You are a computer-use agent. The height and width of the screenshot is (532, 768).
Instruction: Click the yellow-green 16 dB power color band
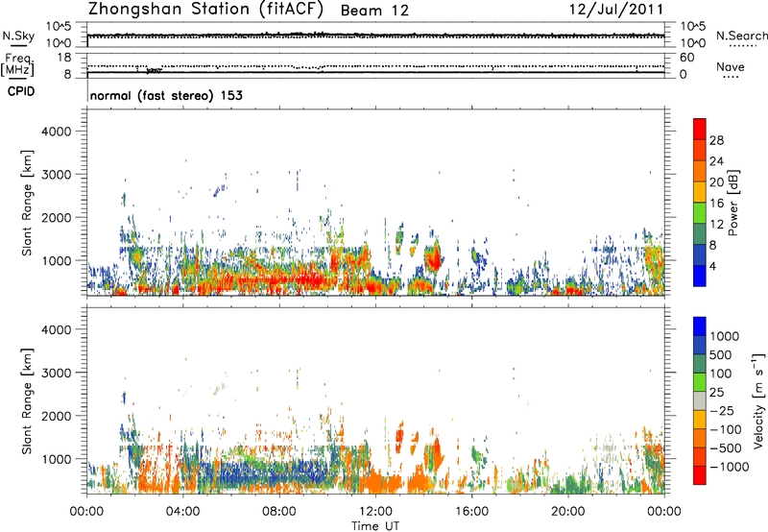point(700,212)
